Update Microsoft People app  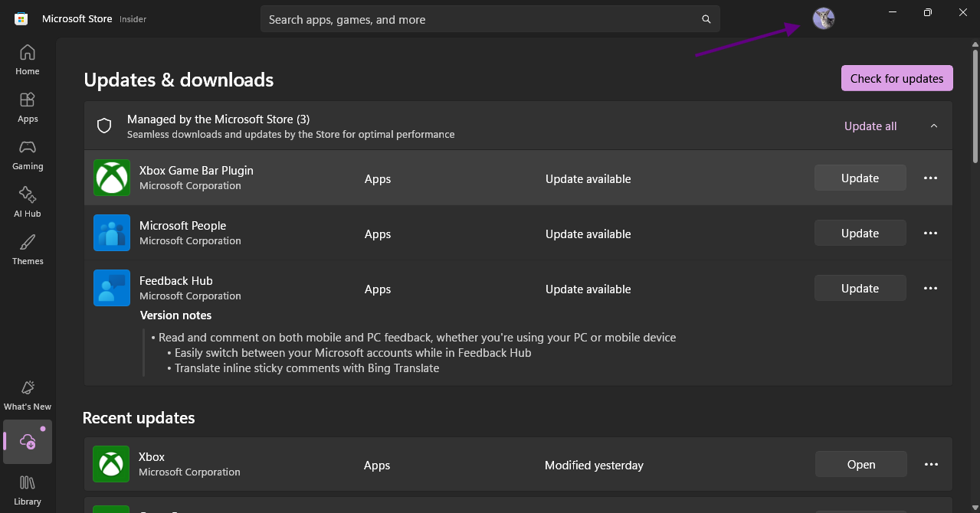pyautogui.click(x=860, y=233)
